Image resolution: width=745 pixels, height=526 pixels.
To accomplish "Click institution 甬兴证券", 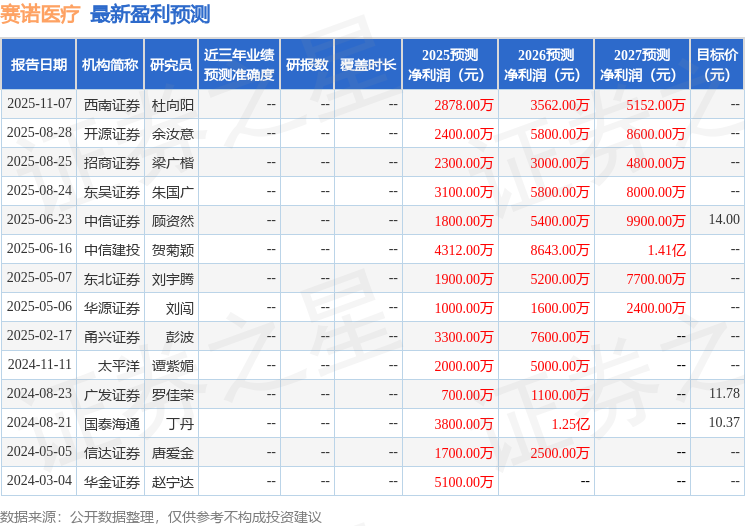I will [x=112, y=337].
